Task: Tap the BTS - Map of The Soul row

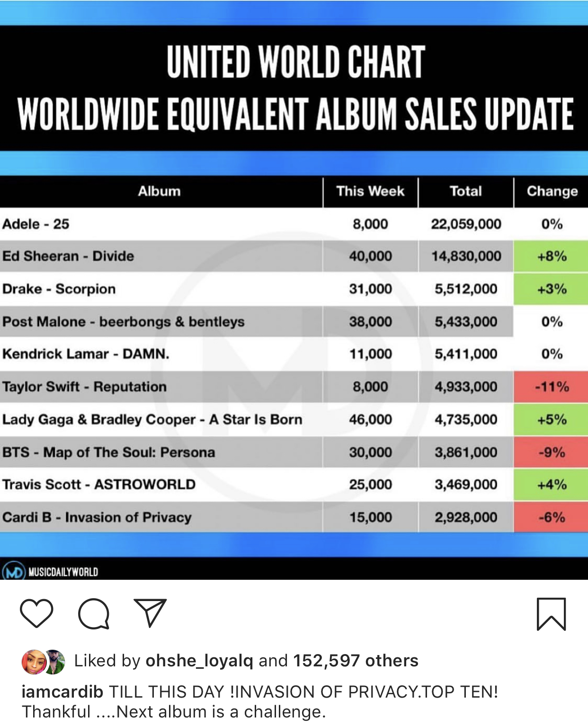Action: point(294,452)
